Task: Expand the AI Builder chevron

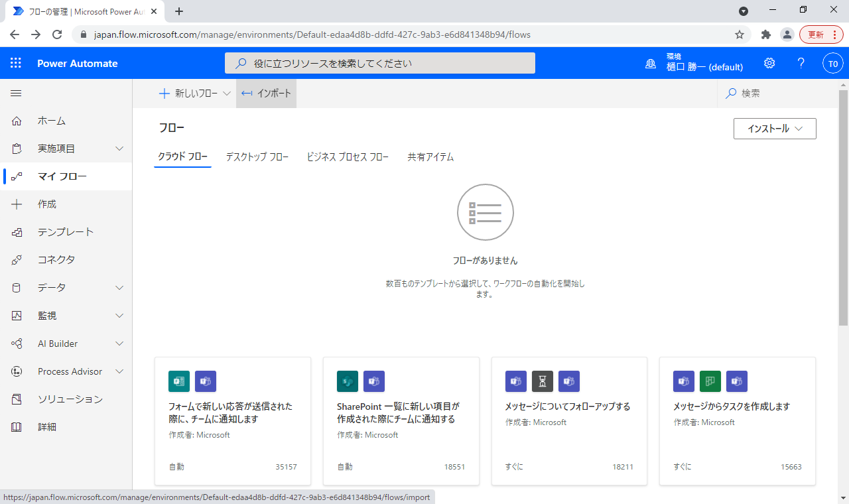Action: (119, 344)
